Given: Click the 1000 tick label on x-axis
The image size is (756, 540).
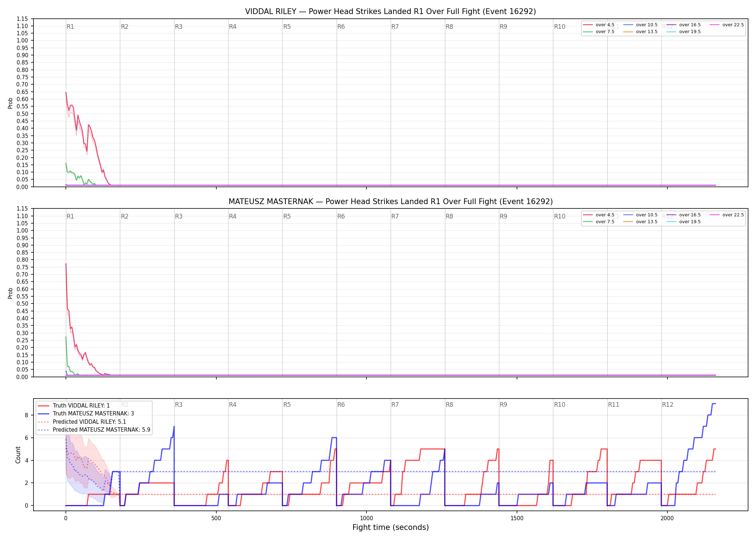Looking at the screenshot, I should click(366, 518).
